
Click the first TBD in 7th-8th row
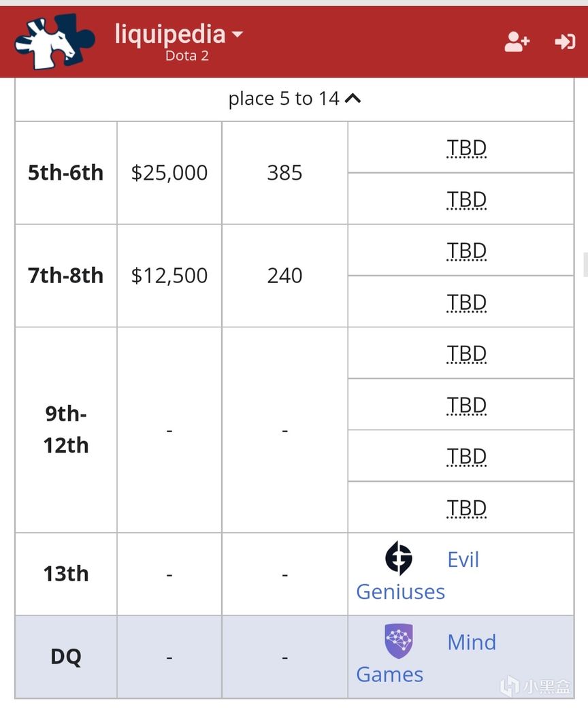466,251
